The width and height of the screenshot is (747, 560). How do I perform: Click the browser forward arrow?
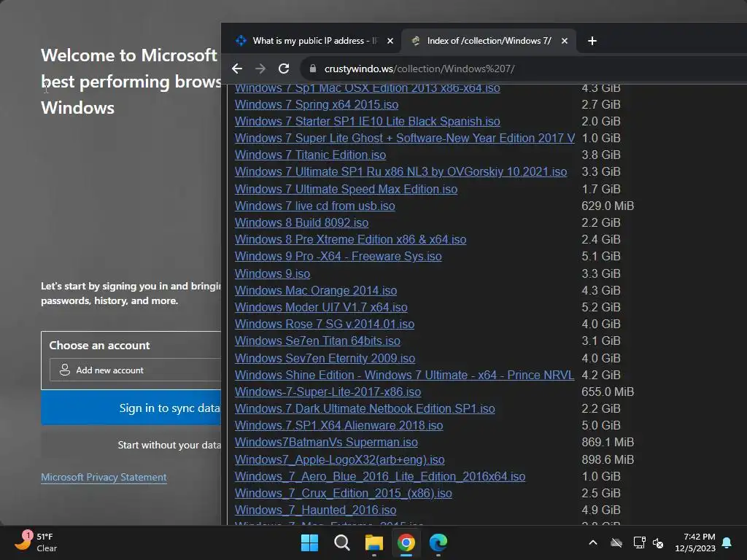[x=260, y=69]
